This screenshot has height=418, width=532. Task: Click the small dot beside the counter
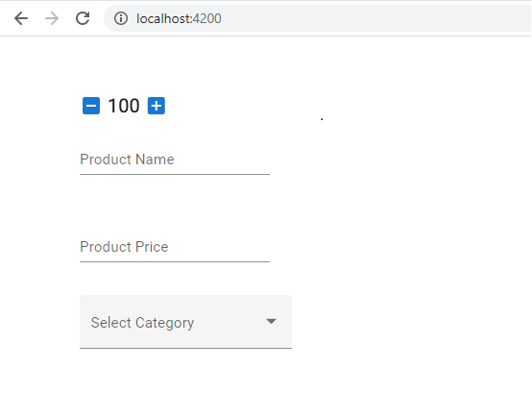(322, 119)
